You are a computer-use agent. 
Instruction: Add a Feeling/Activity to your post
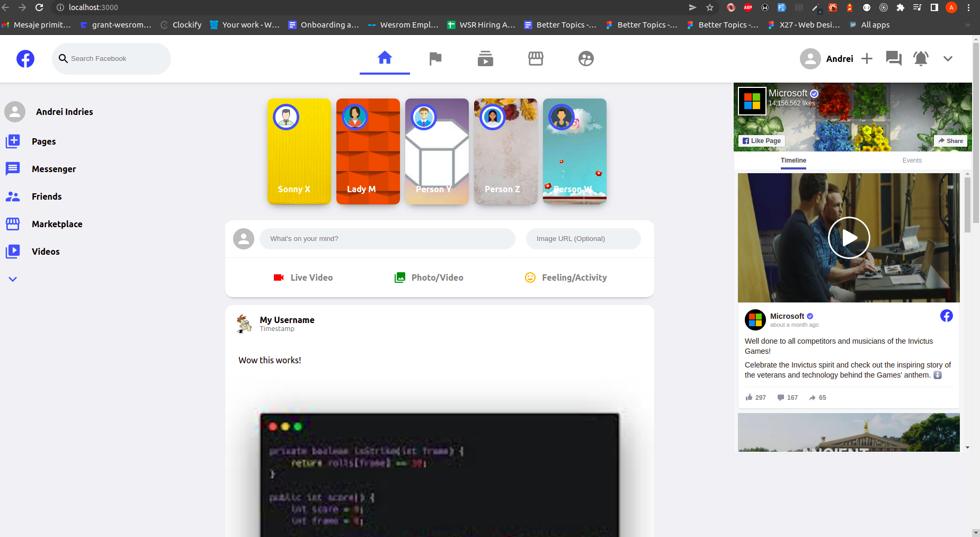(566, 277)
